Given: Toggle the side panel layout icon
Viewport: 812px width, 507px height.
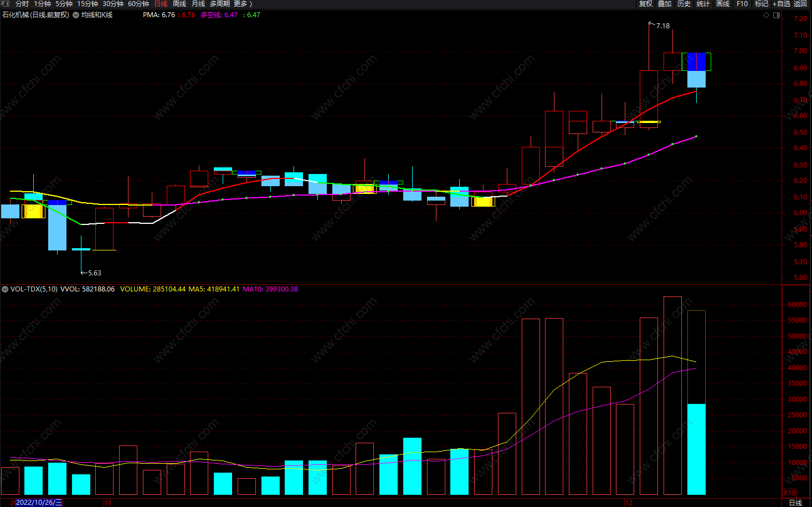Looking at the screenshot, I should (777, 16).
